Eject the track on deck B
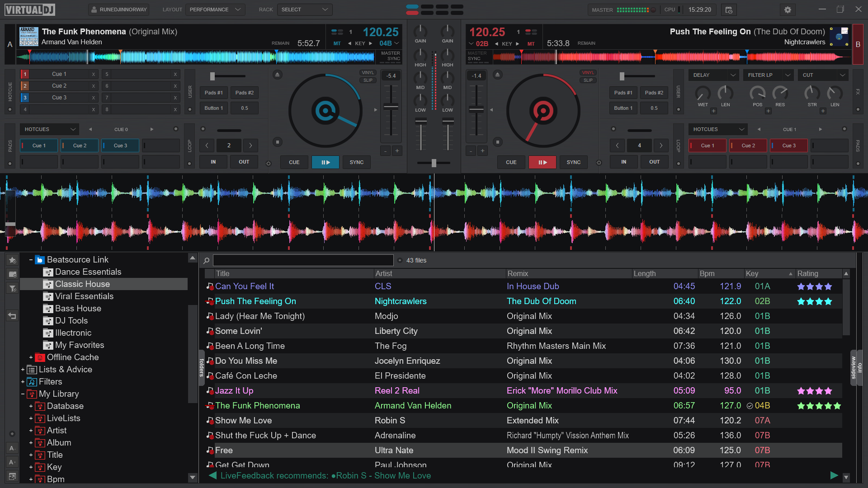Viewport: 868px width, 488px height. click(x=497, y=75)
